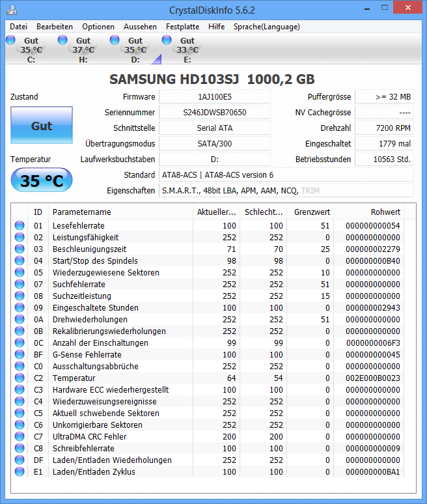Image resolution: width=427 pixels, height=504 pixels.
Task: Open the Festplatte menu
Action: [x=182, y=27]
